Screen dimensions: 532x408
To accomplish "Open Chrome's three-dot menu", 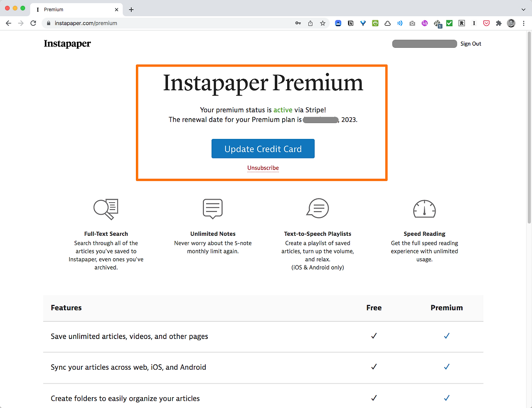I will (x=524, y=23).
